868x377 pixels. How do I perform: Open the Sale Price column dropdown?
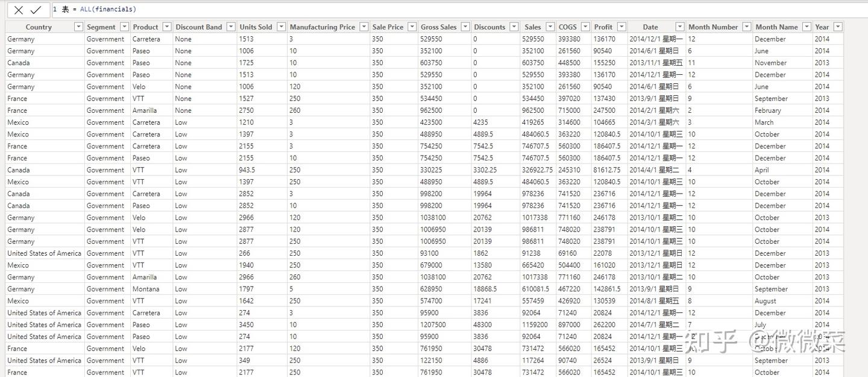[412, 27]
